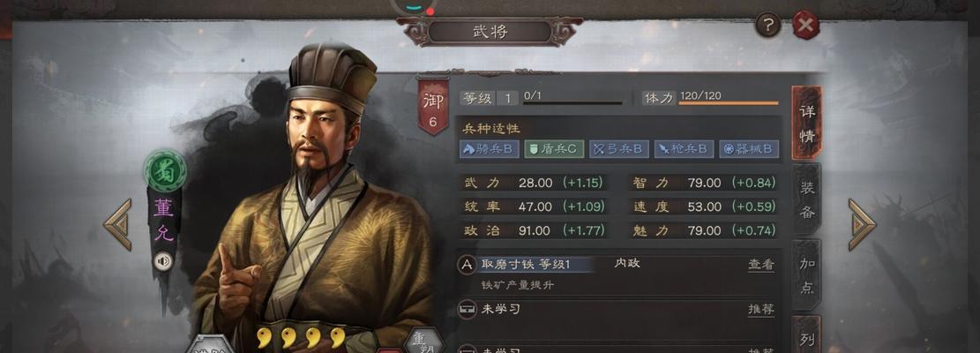Switch to the 详情 details tab
The image size is (980, 353).
807,123
